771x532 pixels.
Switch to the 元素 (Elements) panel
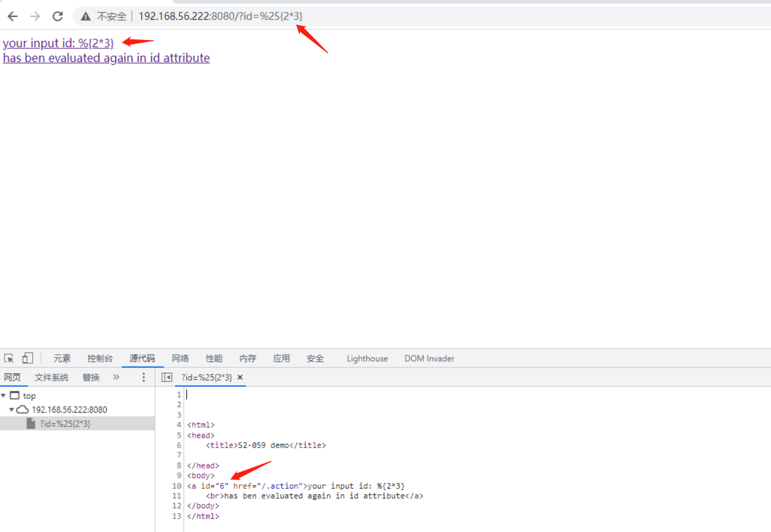[62, 358]
